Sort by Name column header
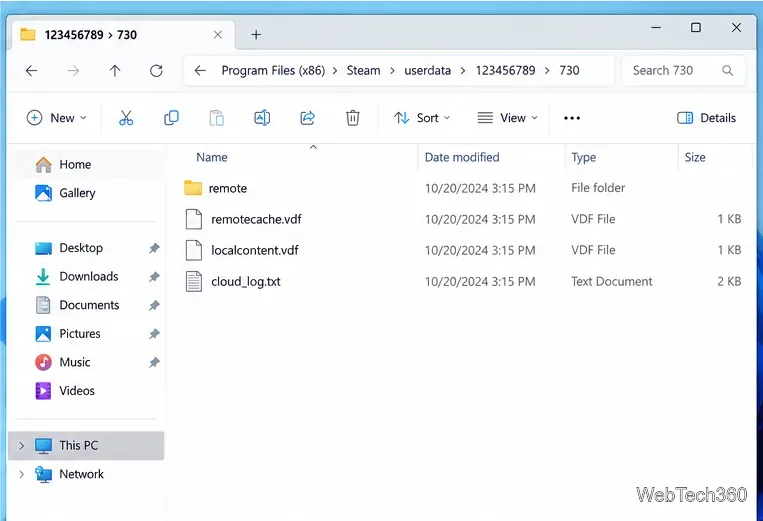763x521 pixels. [x=212, y=158]
